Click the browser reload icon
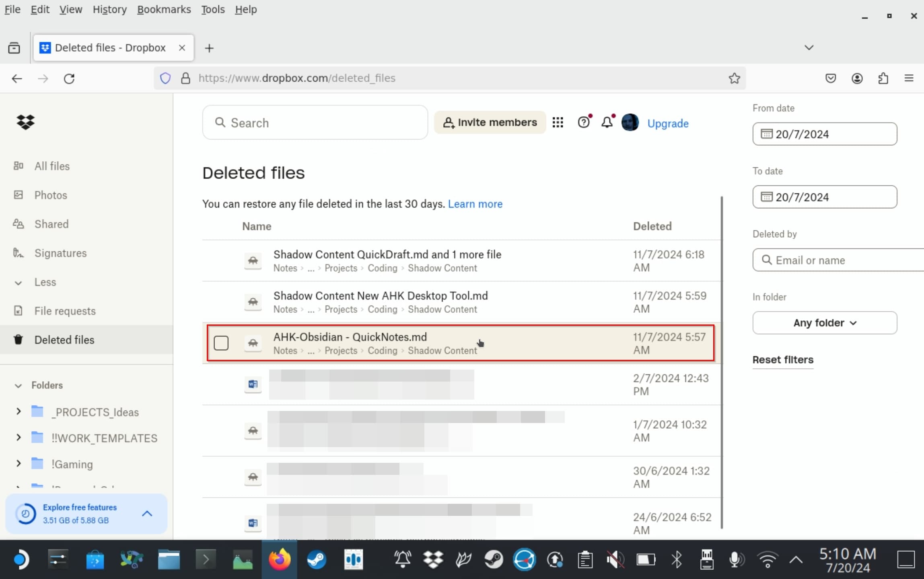This screenshot has height=579, width=924. [69, 78]
